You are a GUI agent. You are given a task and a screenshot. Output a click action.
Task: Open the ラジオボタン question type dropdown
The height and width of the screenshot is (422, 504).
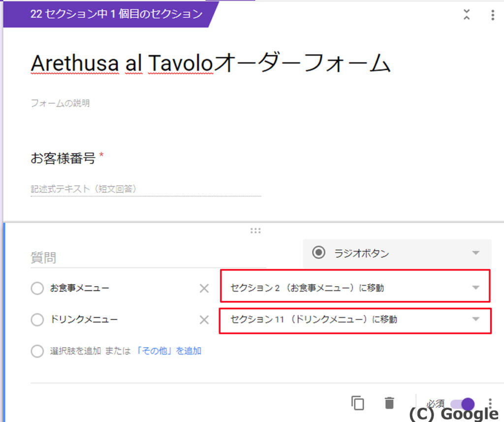(x=397, y=253)
